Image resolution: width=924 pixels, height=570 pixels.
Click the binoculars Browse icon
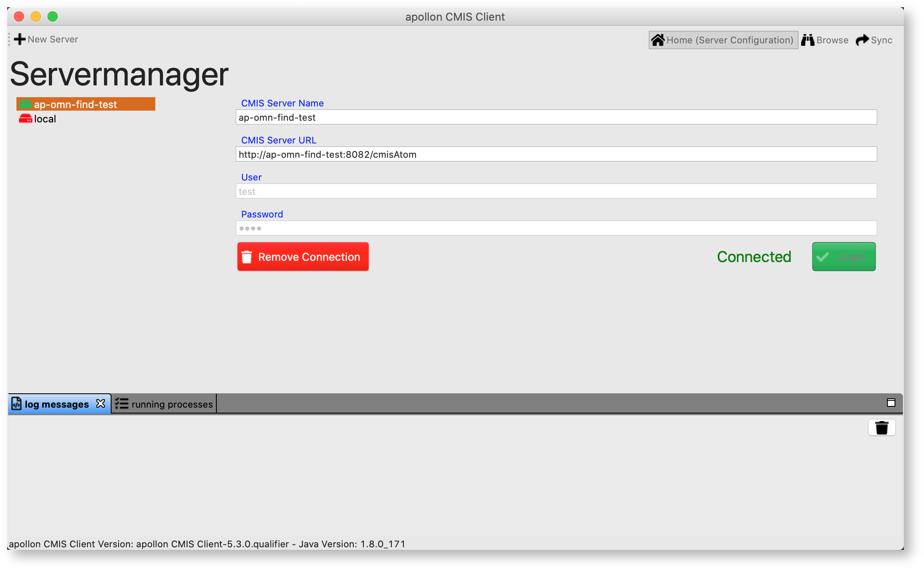tap(807, 40)
